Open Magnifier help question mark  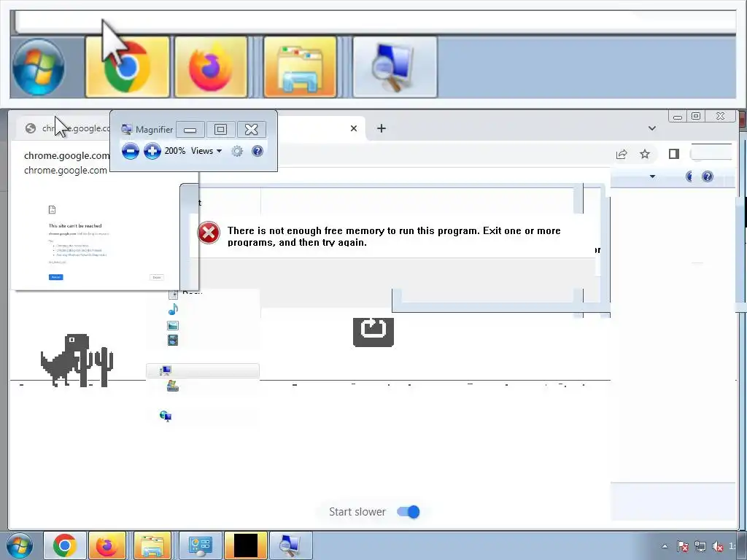tap(258, 152)
